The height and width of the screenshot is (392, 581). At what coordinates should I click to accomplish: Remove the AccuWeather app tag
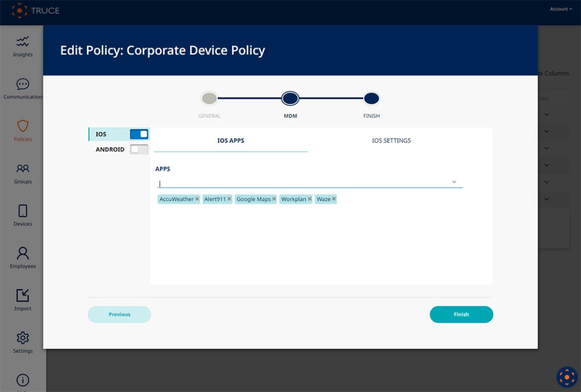click(x=197, y=199)
